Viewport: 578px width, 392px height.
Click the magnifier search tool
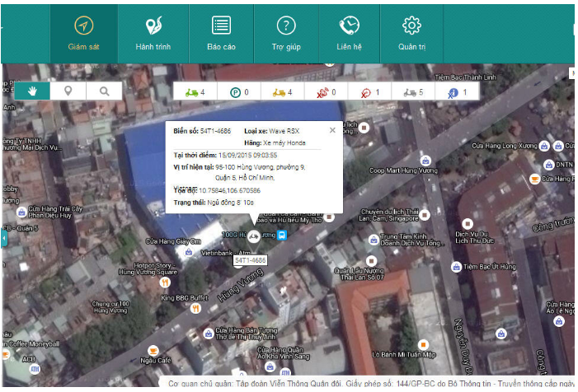104,91
